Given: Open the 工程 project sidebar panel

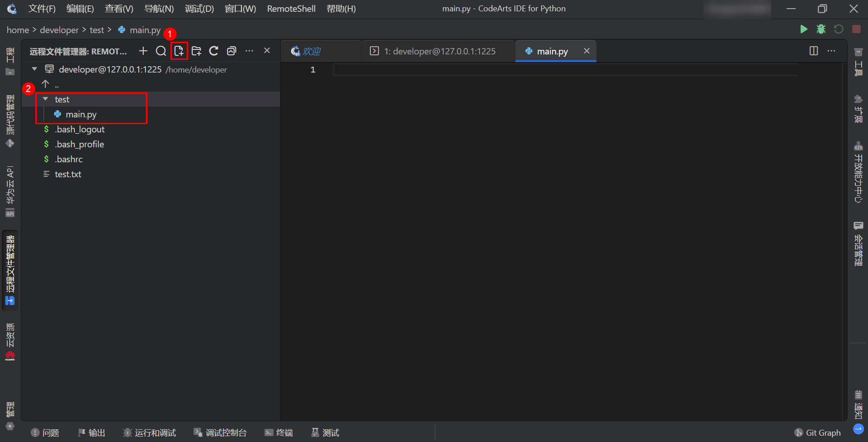Looking at the screenshot, I should pos(10,61).
